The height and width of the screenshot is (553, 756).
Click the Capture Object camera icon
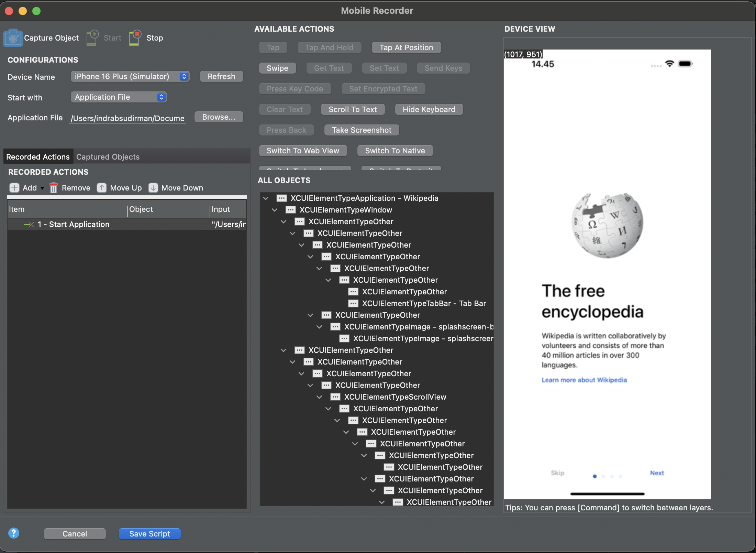click(13, 38)
